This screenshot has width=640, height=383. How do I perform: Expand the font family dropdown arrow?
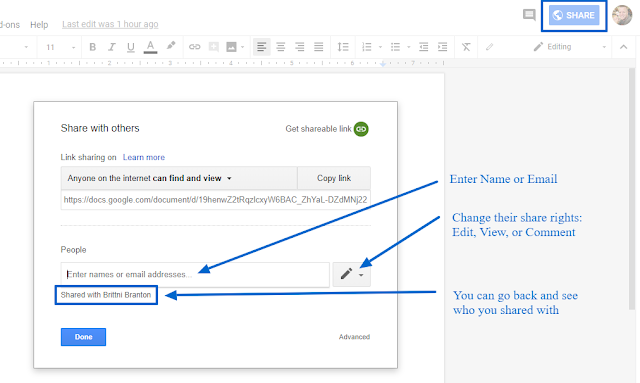(x=26, y=47)
